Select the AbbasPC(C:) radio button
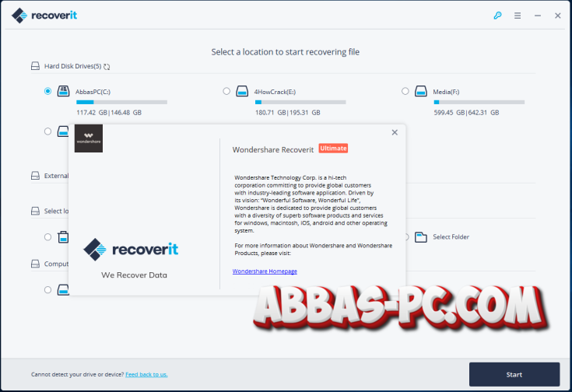This screenshot has width=572, height=392. [47, 91]
